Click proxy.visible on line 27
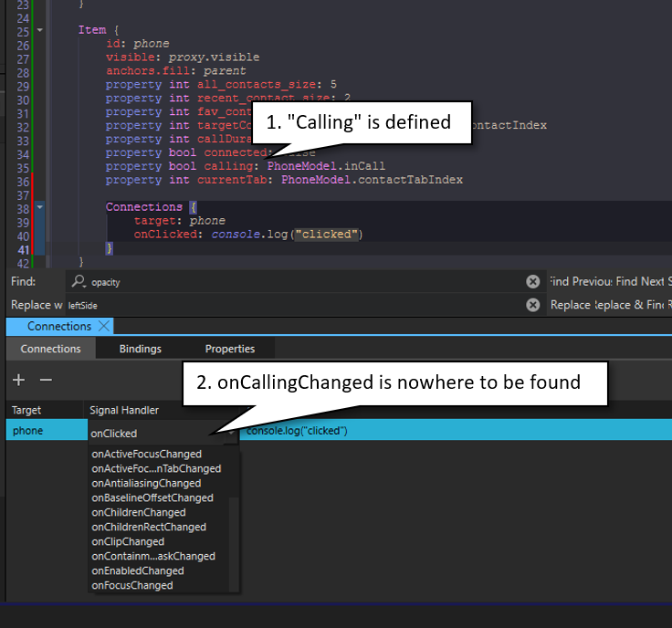Viewport: 672px width, 628px height. (214, 57)
